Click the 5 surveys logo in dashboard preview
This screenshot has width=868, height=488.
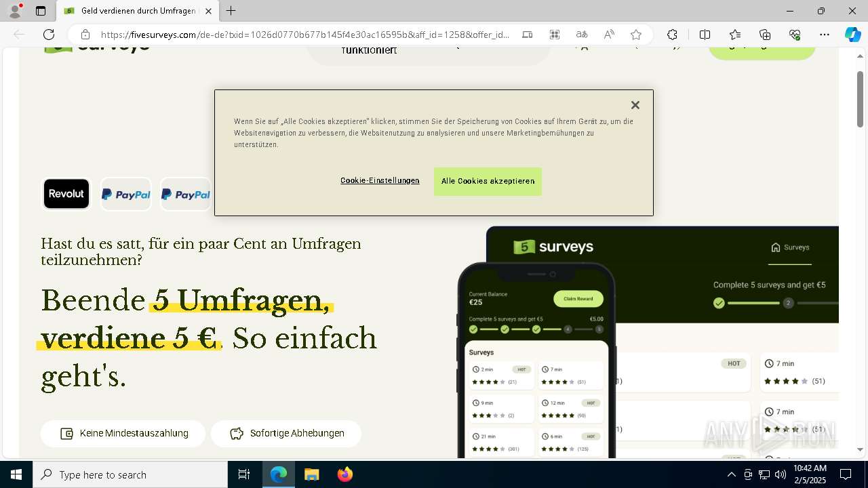click(553, 247)
